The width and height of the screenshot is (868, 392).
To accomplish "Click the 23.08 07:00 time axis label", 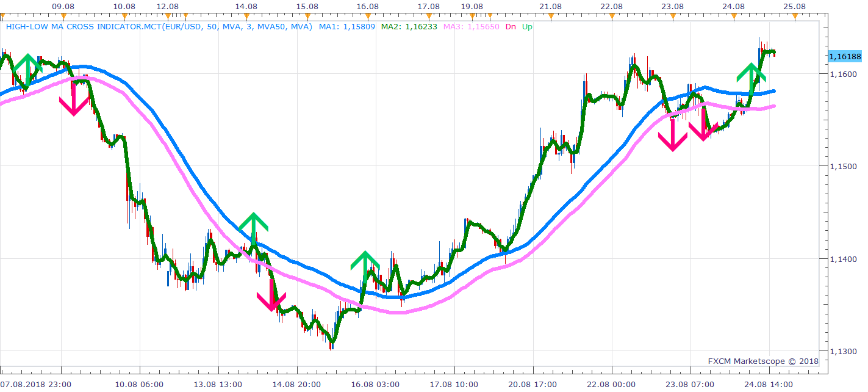I will [690, 384].
